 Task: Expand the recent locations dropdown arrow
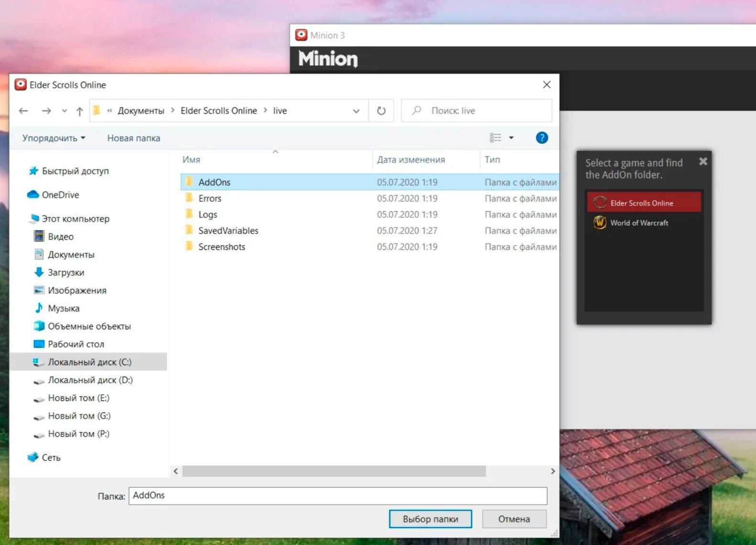64,111
